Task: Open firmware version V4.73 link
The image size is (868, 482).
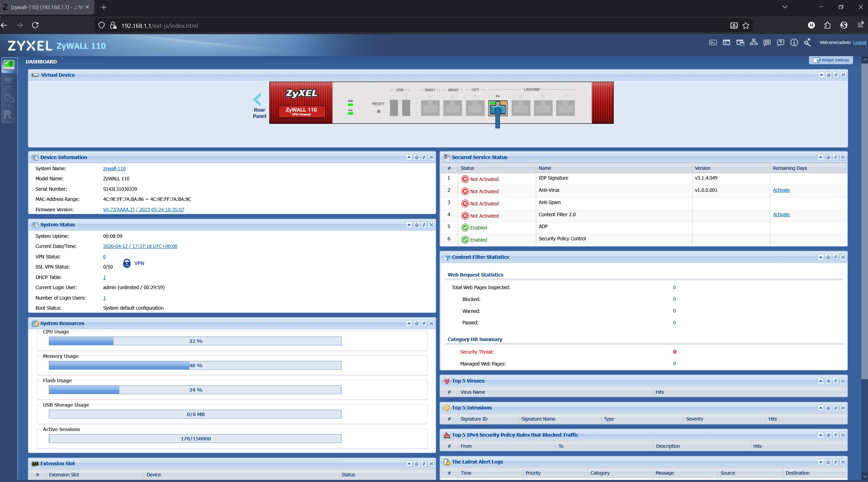Action: tap(143, 210)
